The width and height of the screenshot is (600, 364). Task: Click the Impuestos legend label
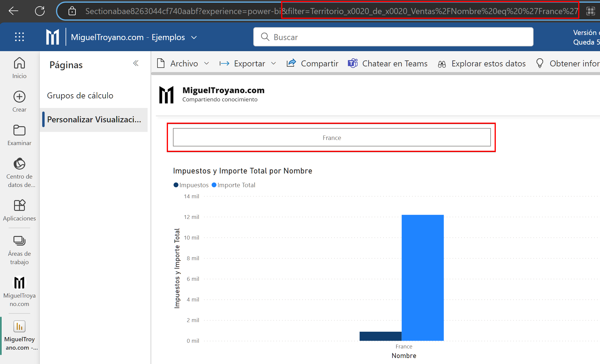[194, 185]
